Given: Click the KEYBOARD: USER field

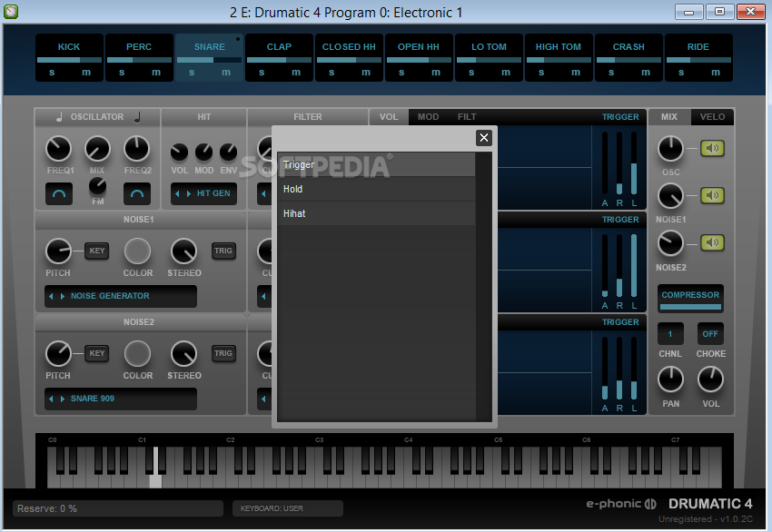Looking at the screenshot, I should (x=288, y=508).
